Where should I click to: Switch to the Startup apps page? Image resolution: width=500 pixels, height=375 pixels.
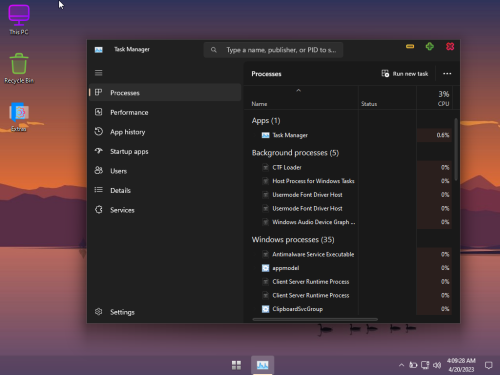pyautogui.click(x=165, y=151)
